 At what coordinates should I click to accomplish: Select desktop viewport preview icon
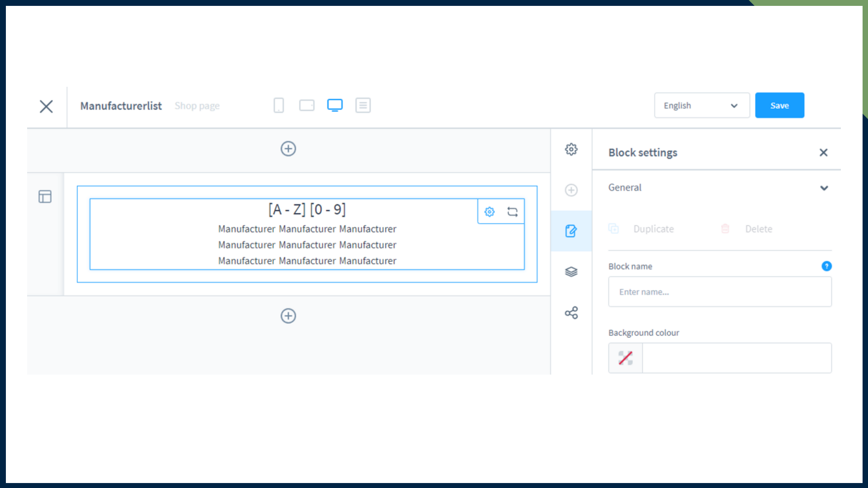point(335,105)
